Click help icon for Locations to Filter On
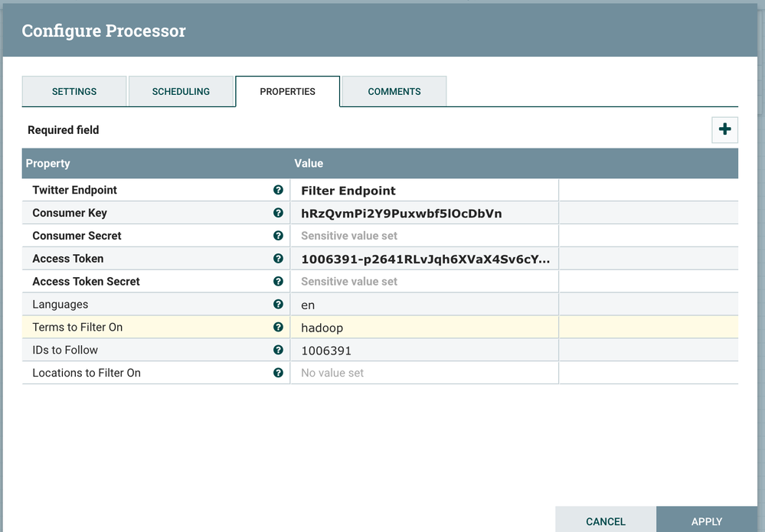 (x=278, y=373)
